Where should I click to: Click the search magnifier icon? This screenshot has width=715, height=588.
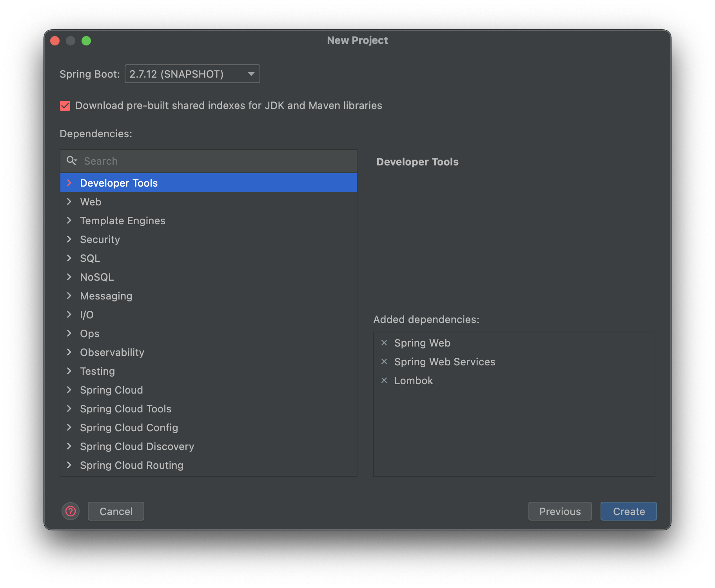[72, 161]
